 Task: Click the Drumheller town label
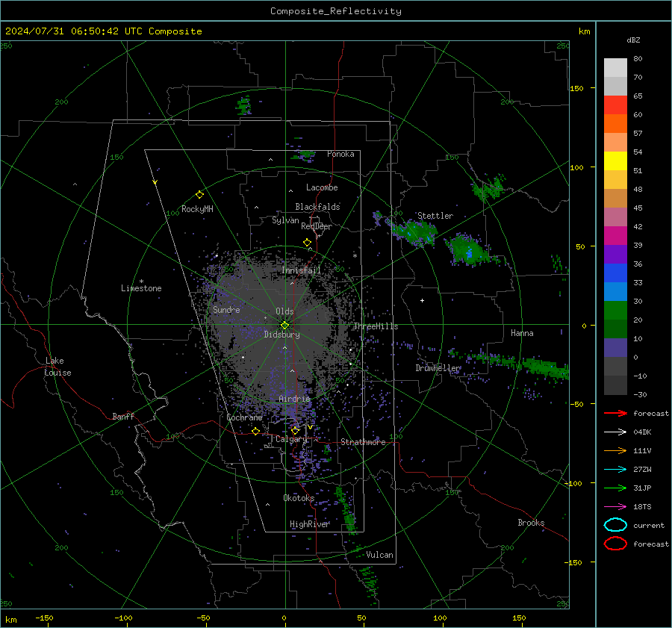(x=438, y=368)
